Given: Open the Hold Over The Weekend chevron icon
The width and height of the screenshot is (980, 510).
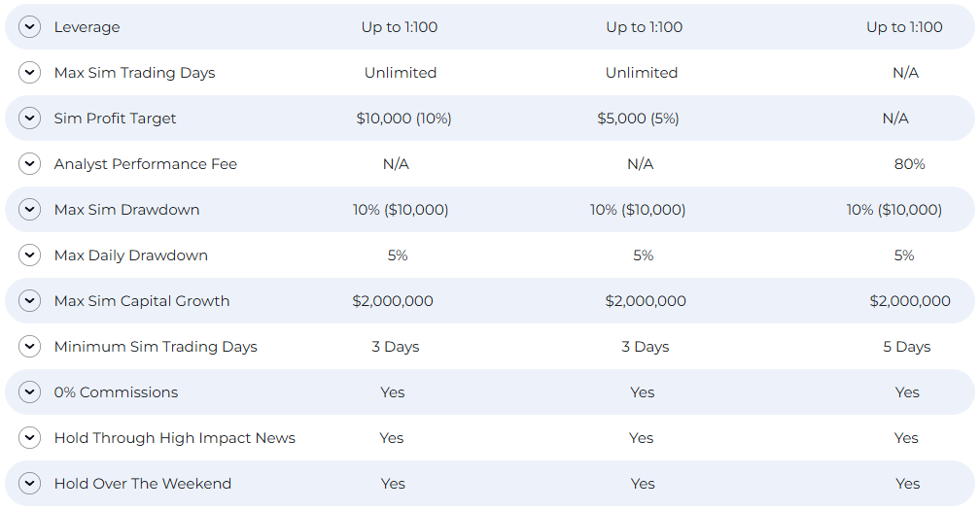Looking at the screenshot, I should point(29,483).
